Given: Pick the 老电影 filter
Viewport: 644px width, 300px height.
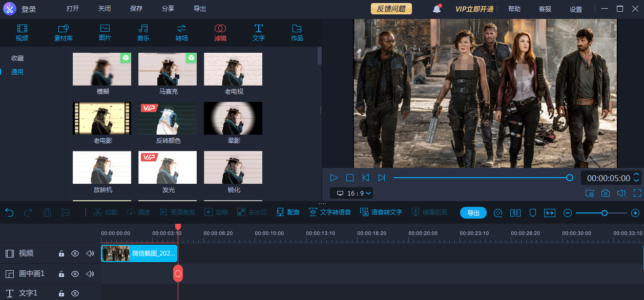Looking at the screenshot, I should (102, 118).
